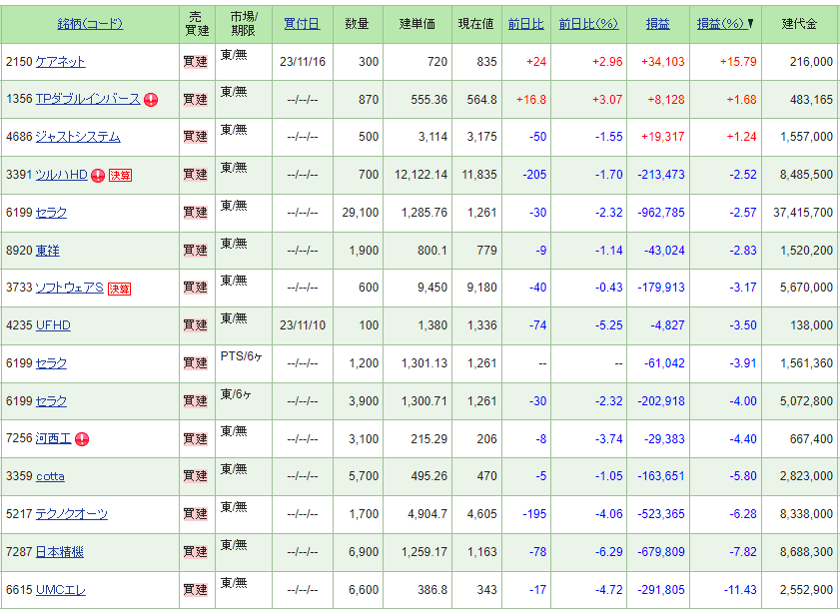Sort table by 損益 header
The image size is (840, 616).
pyautogui.click(x=657, y=24)
